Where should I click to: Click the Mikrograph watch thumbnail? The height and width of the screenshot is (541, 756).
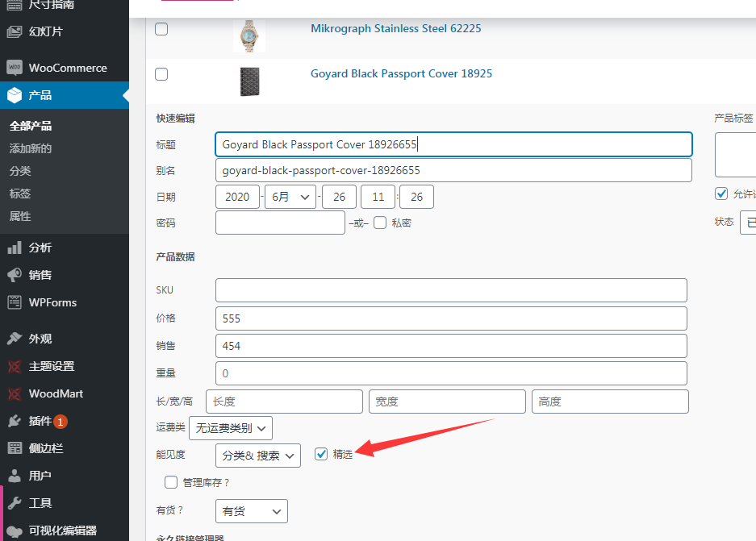[249, 36]
